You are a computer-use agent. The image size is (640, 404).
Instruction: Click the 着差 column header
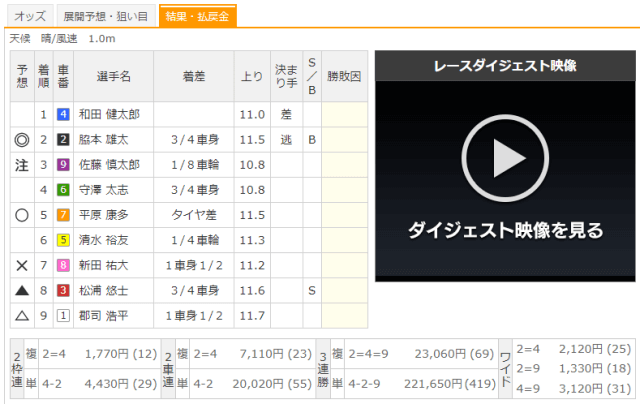coord(194,76)
